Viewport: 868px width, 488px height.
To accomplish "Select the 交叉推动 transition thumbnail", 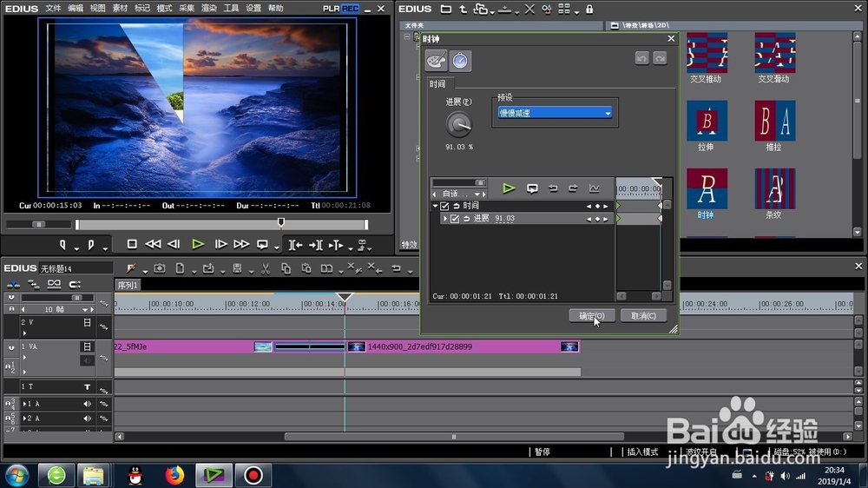I will coord(707,53).
